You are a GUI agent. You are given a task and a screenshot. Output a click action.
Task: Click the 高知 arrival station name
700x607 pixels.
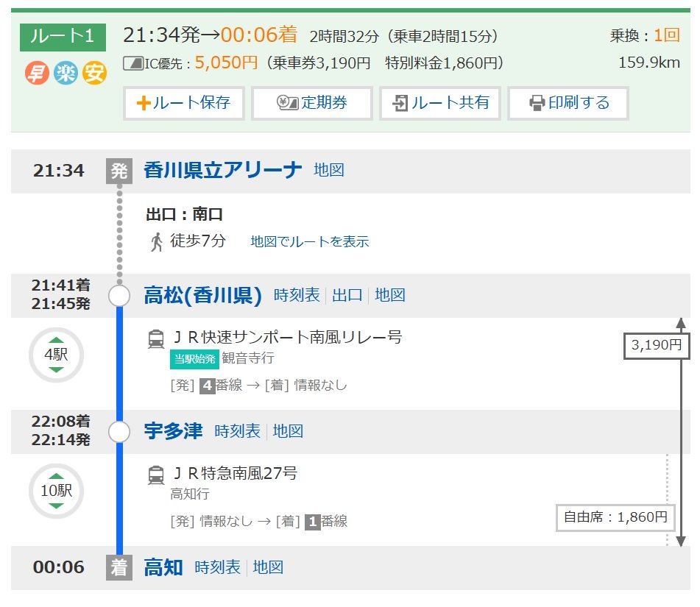click(x=163, y=567)
